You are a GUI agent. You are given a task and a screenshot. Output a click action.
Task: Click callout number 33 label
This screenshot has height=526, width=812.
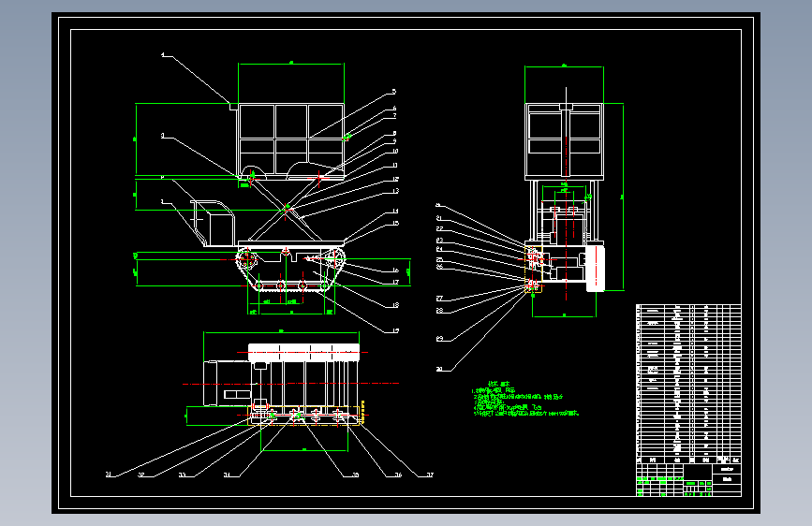click(183, 475)
